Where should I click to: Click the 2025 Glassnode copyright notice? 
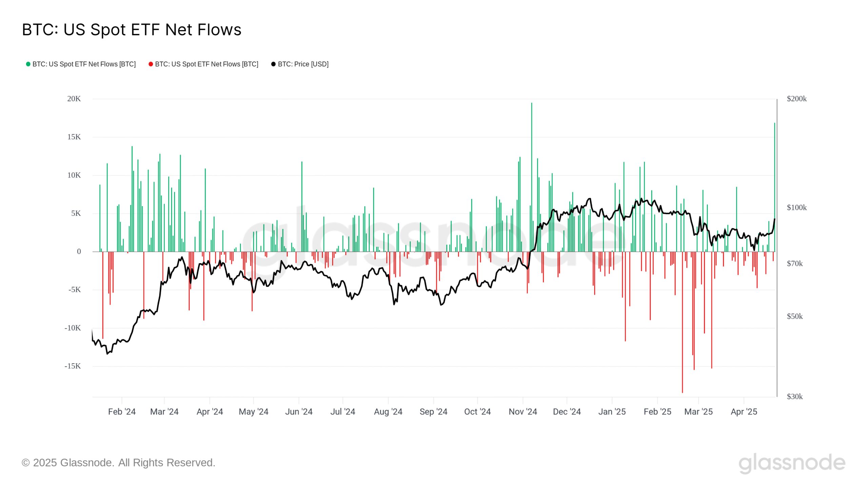pyautogui.click(x=118, y=463)
